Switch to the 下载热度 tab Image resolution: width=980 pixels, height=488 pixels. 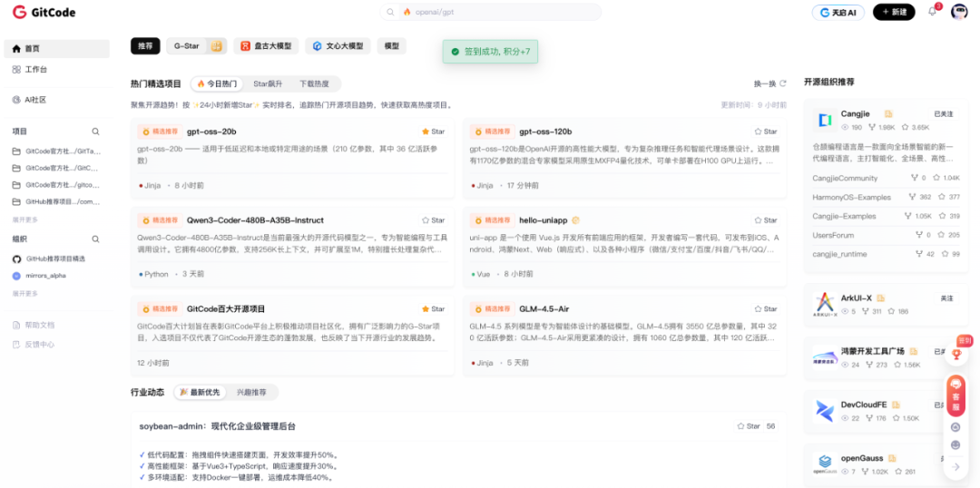tap(314, 83)
